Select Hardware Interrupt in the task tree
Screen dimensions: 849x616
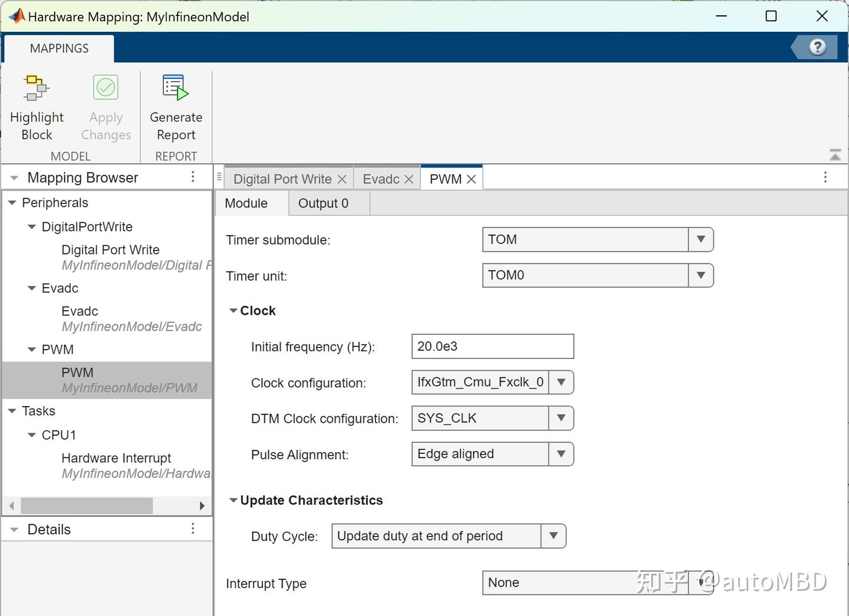[116, 458]
